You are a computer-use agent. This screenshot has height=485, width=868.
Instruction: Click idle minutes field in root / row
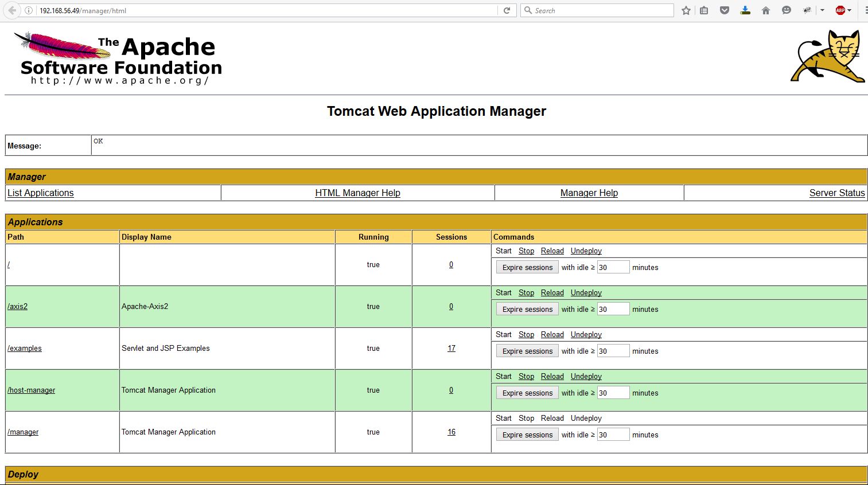click(x=613, y=268)
